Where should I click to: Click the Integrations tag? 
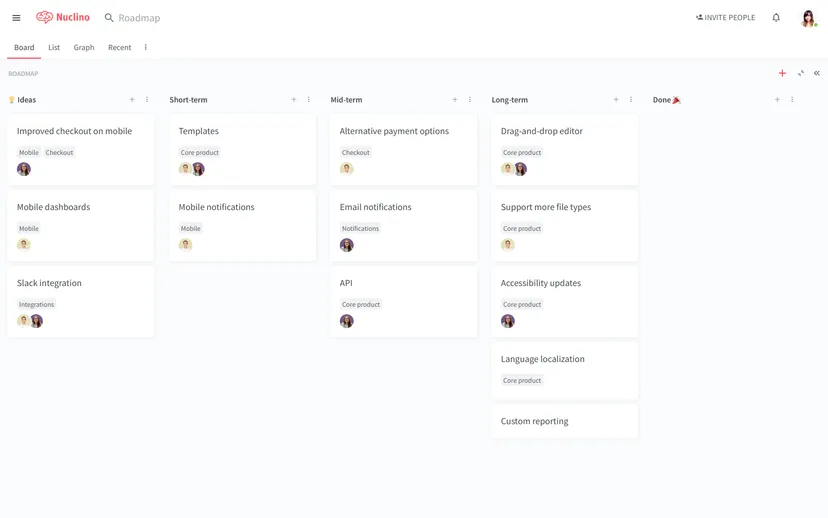pos(36,305)
